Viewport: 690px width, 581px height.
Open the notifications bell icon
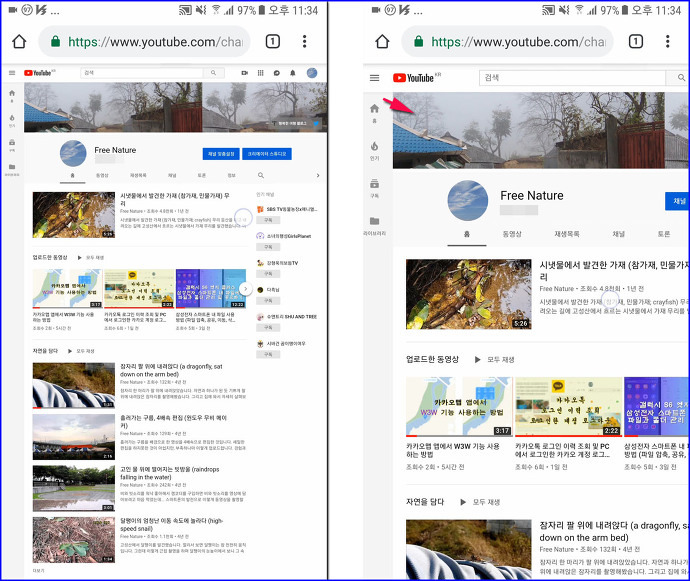tap(293, 73)
